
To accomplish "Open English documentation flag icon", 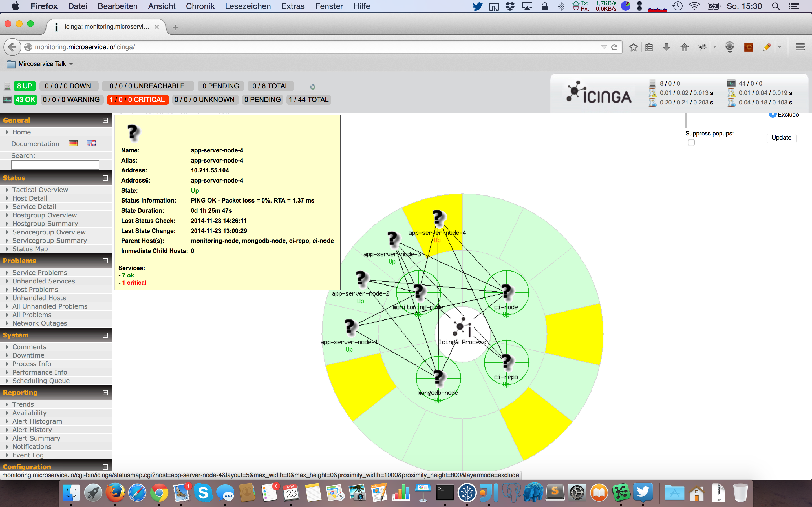I will pos(91,143).
